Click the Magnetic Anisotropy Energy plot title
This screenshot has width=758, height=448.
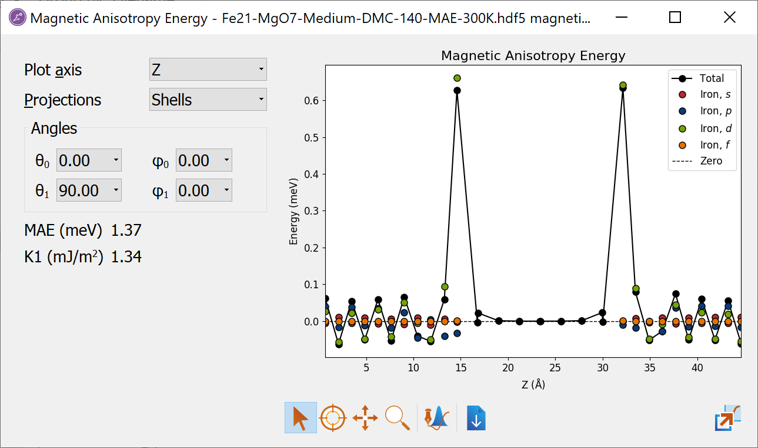pyautogui.click(x=533, y=56)
